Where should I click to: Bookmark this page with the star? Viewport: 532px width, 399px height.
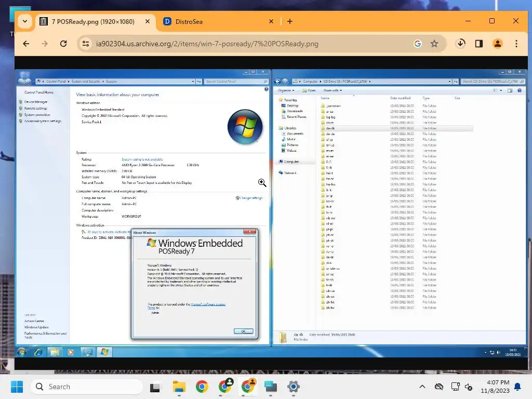[434, 44]
